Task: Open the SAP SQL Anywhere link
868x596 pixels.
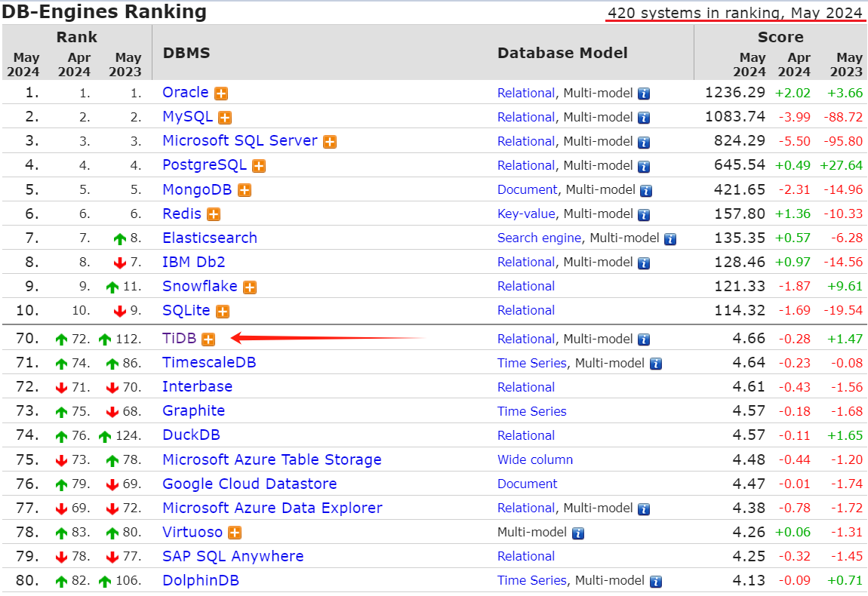Action: tap(233, 556)
